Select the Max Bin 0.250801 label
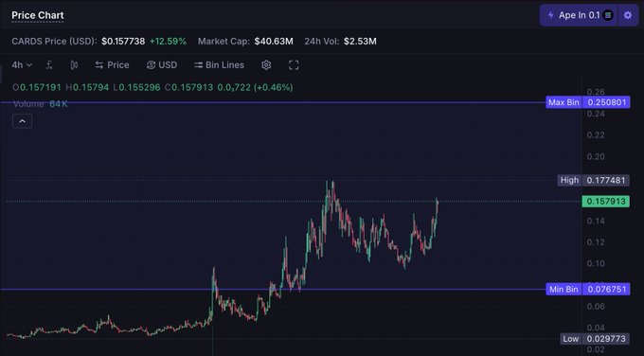 click(588, 102)
